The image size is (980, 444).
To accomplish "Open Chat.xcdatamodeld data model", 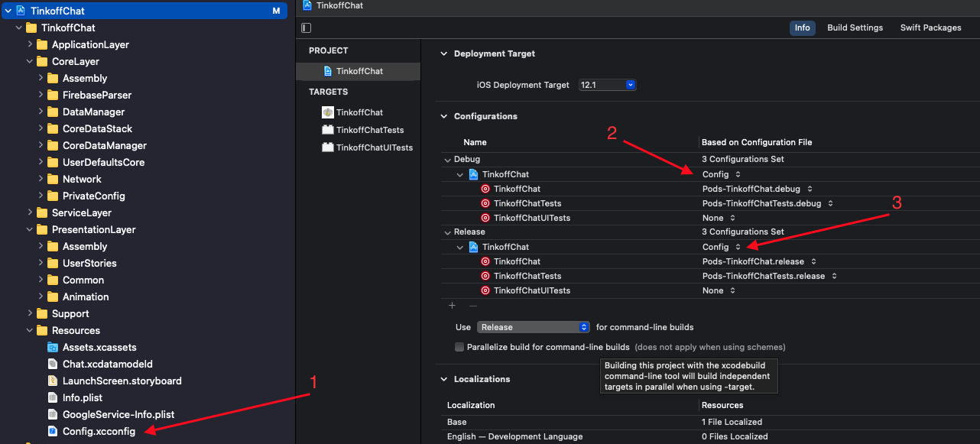I will pyautogui.click(x=107, y=364).
